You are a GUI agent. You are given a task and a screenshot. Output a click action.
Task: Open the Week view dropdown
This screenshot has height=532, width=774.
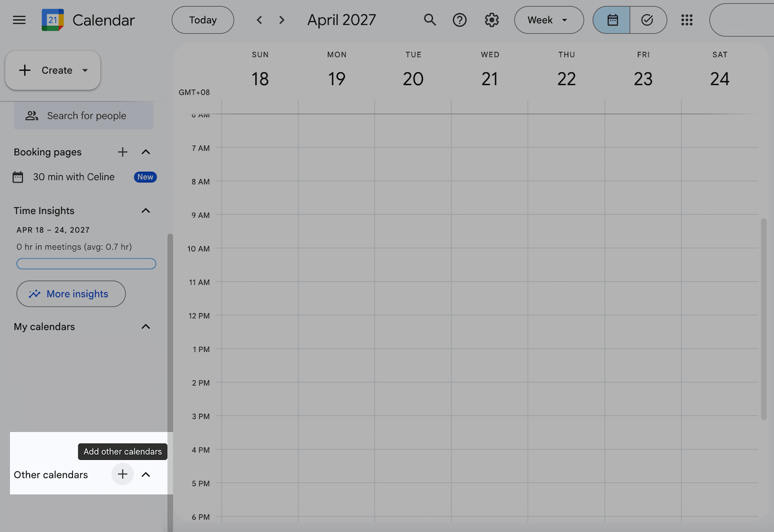[548, 20]
